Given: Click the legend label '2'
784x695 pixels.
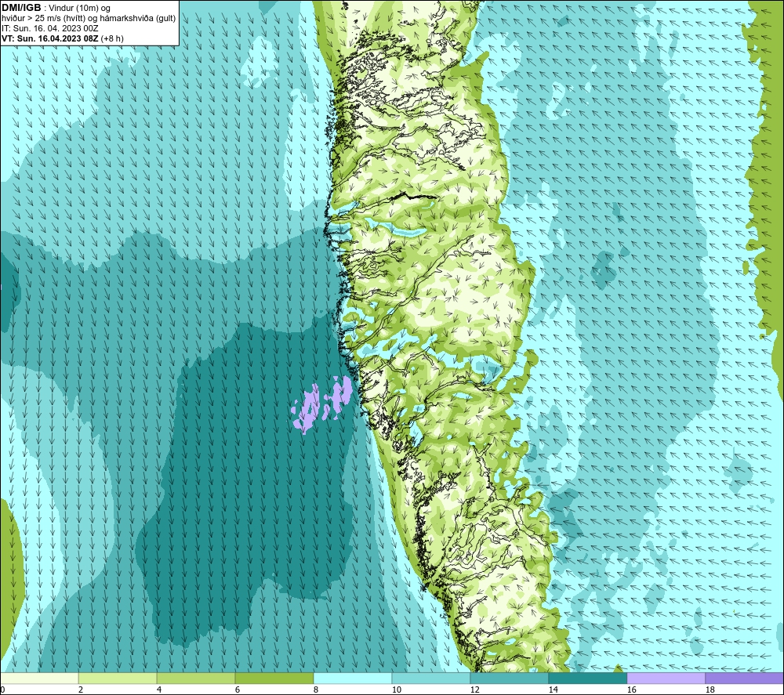Looking at the screenshot, I should [x=81, y=690].
